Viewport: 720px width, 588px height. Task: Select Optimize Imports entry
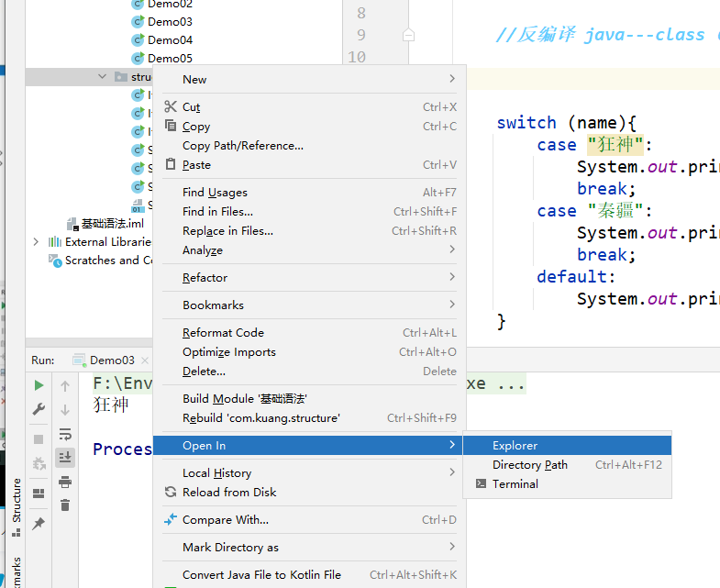(x=309, y=352)
